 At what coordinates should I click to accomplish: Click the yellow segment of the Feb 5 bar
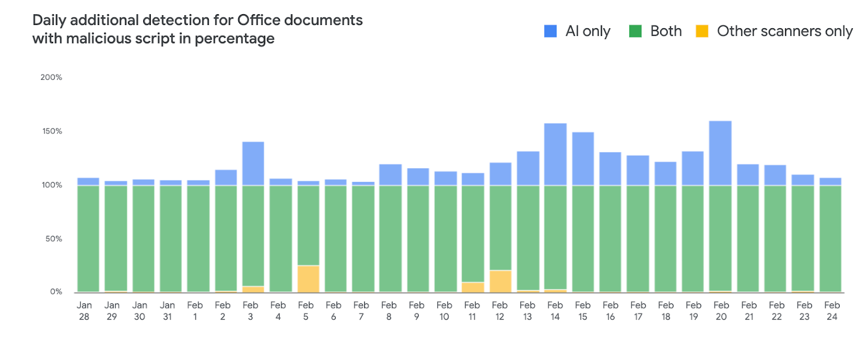coord(308,279)
